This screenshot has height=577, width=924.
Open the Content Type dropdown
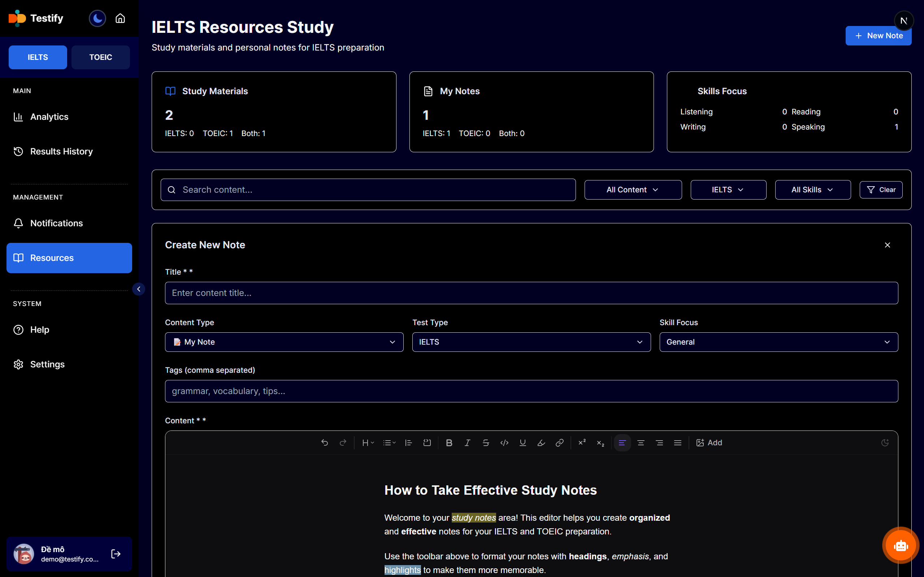click(284, 342)
